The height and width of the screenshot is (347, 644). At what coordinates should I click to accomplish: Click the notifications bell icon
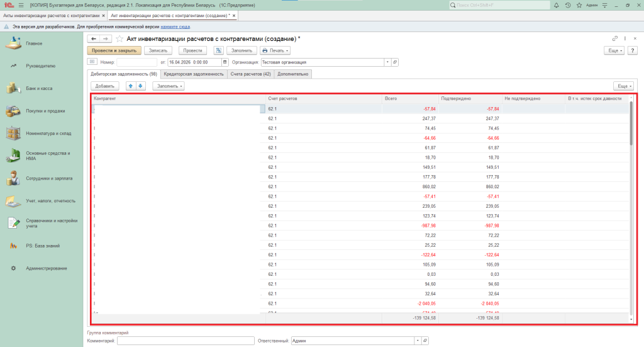pos(558,5)
